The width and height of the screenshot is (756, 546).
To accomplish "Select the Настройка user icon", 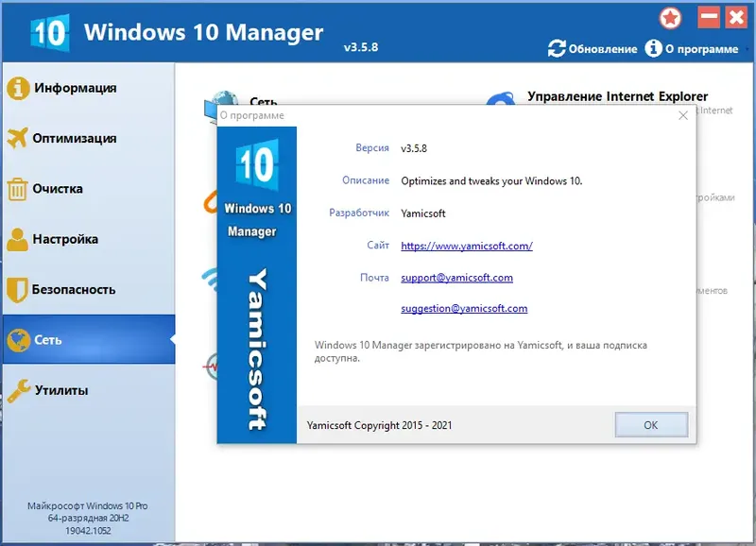I will click(x=21, y=239).
